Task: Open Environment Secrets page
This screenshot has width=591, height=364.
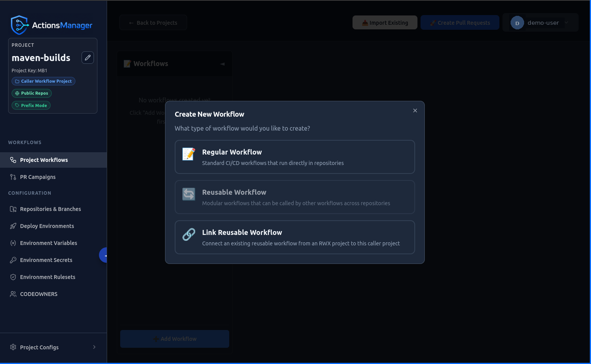Action: [53, 260]
